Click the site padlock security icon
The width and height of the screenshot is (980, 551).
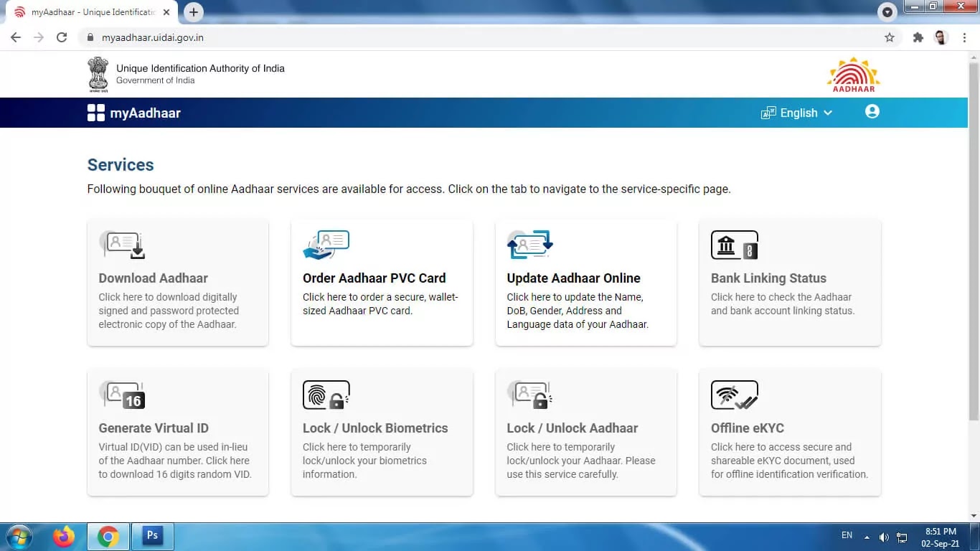click(x=90, y=37)
